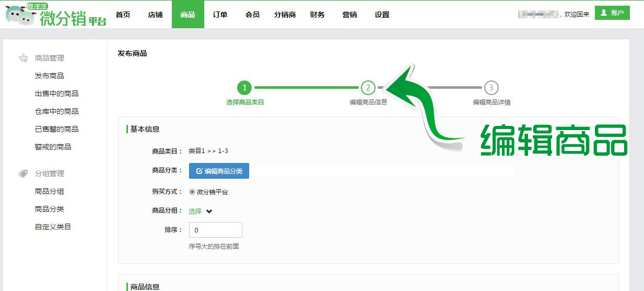Click step 1 circle 选择商品类目

(244, 88)
